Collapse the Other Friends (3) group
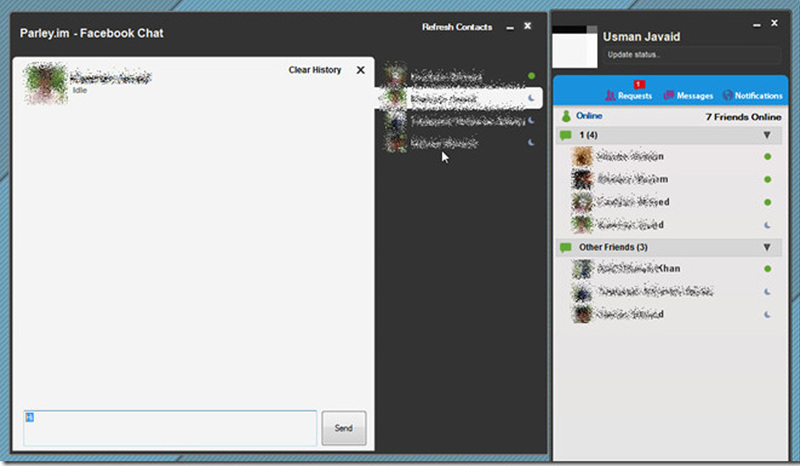 click(767, 247)
